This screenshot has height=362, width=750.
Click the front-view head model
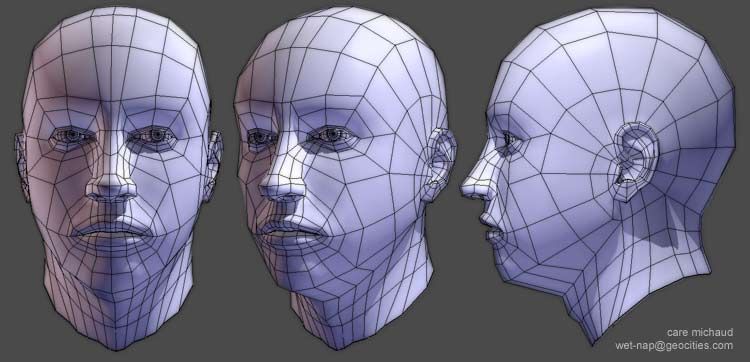click(x=119, y=178)
